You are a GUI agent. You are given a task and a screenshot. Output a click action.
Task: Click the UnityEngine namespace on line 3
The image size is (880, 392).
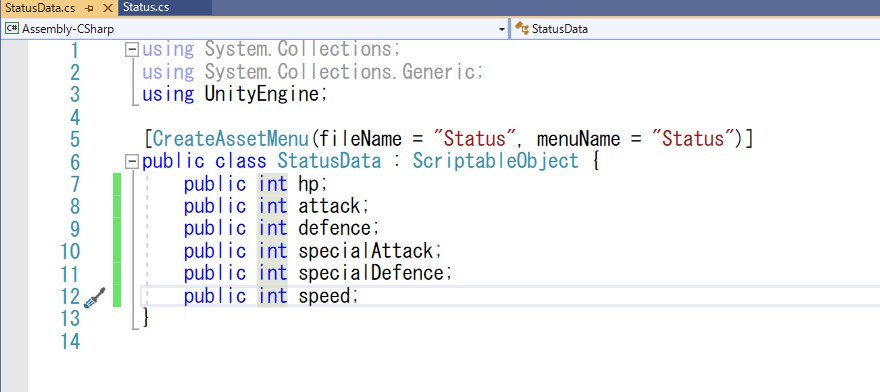(262, 94)
